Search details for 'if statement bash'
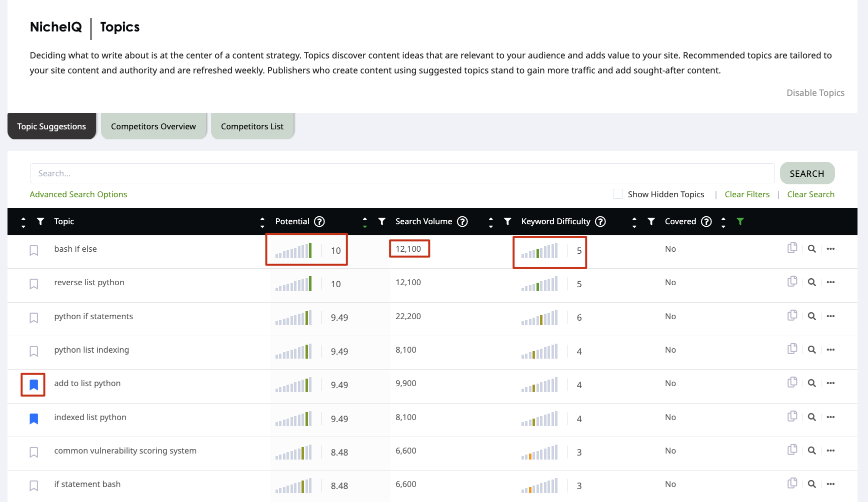The image size is (868, 502). [x=812, y=484]
